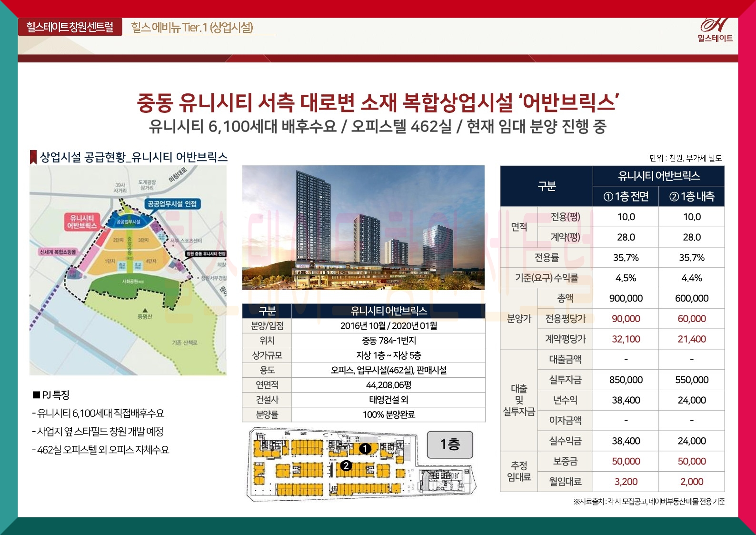This screenshot has height=535, width=756.
Task: Click the 2,000 월임대료 value
Action: click(692, 482)
